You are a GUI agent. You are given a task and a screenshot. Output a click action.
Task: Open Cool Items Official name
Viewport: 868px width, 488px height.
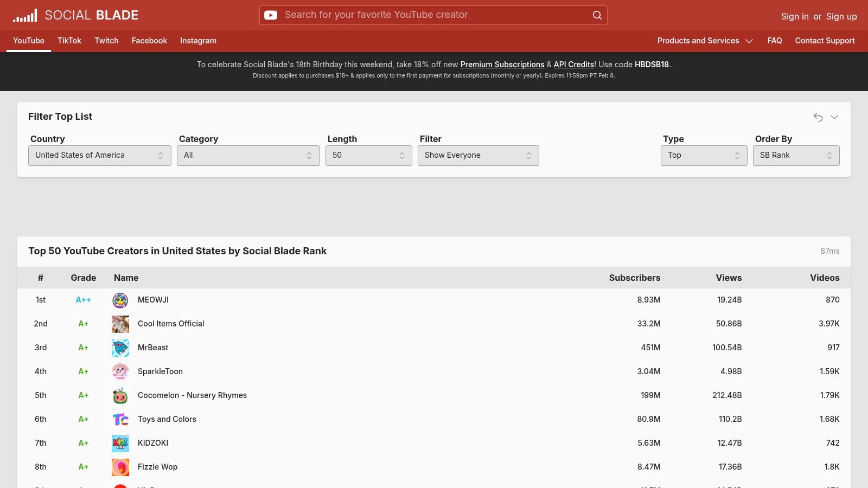pos(171,324)
